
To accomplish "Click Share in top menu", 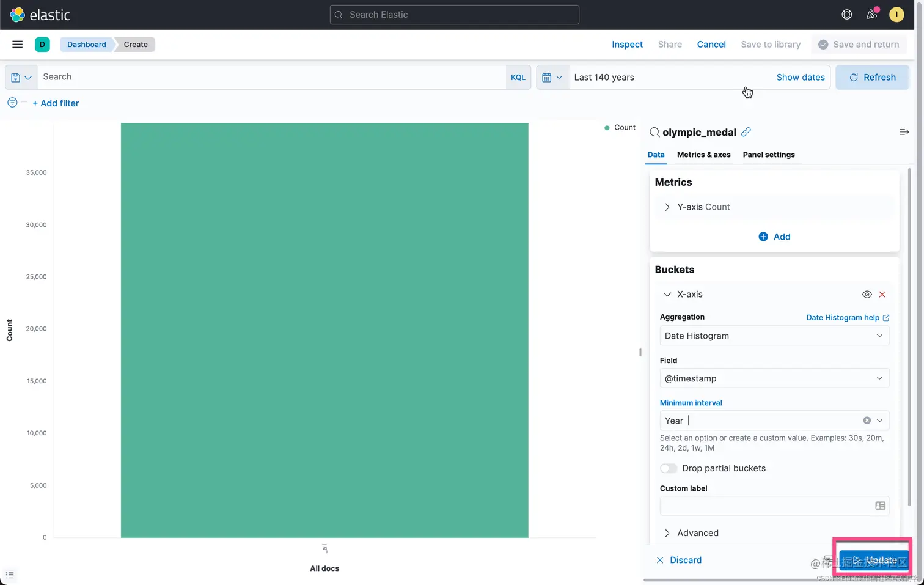I will click(x=670, y=44).
